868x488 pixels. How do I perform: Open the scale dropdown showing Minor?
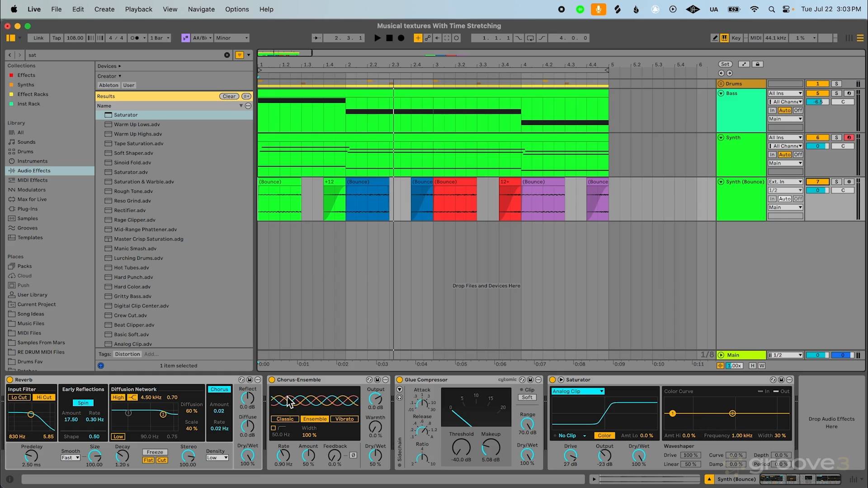(x=231, y=38)
